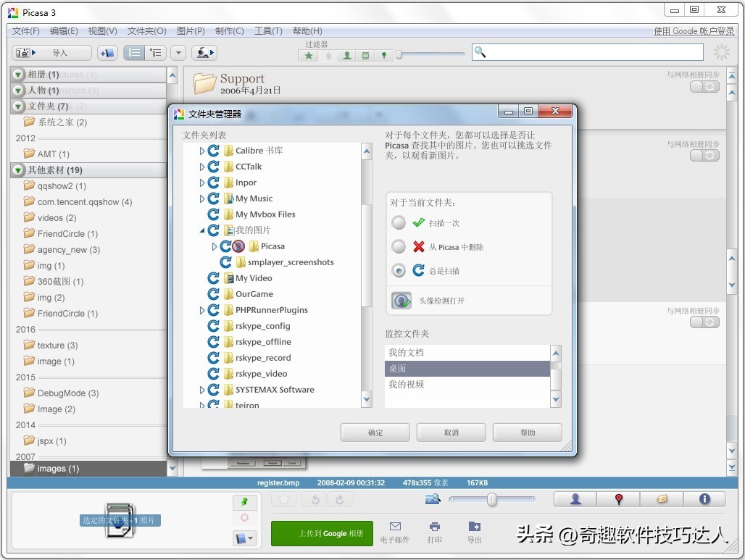The image size is (745, 560).
Task: Open the places map pin icon
Action: point(618,499)
